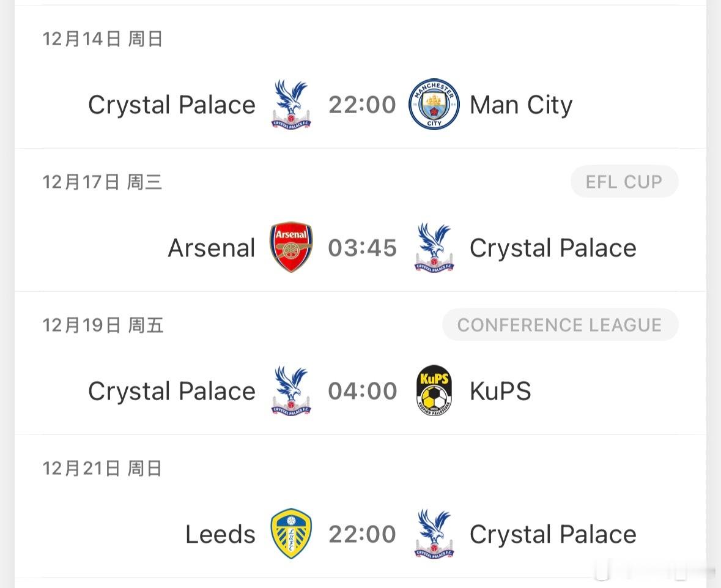
Task: Click the 04:00 kickoff time
Action: (362, 391)
